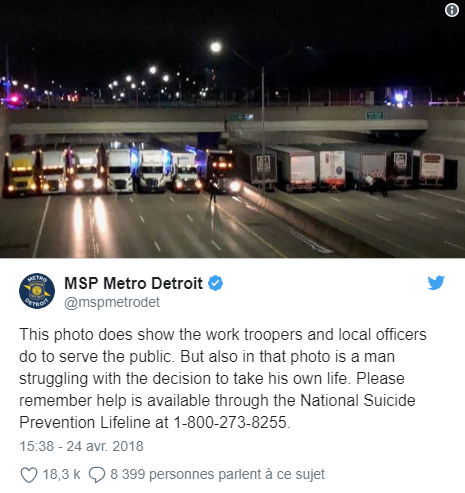This screenshot has height=493, width=465.
Task: Open the MSP Metro Detroit account name
Action: (133, 283)
